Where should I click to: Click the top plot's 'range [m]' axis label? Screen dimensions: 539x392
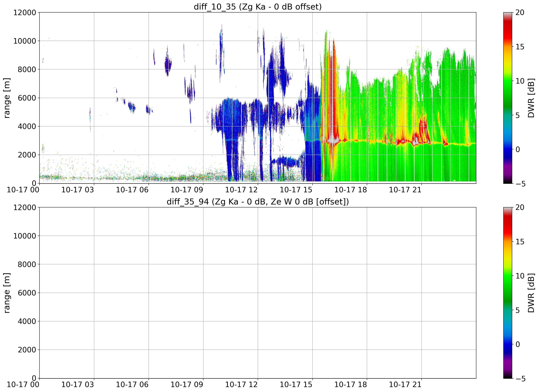(x=7, y=98)
